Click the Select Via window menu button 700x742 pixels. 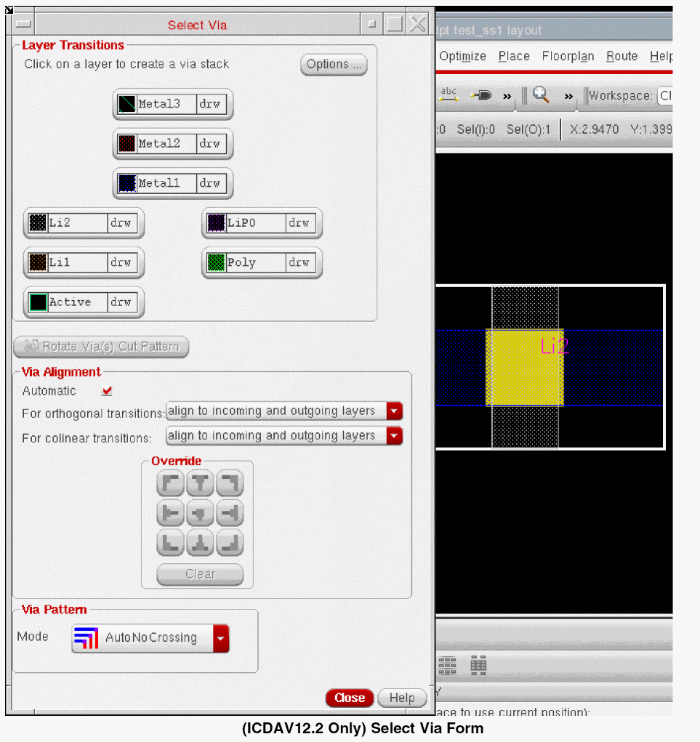click(x=23, y=24)
